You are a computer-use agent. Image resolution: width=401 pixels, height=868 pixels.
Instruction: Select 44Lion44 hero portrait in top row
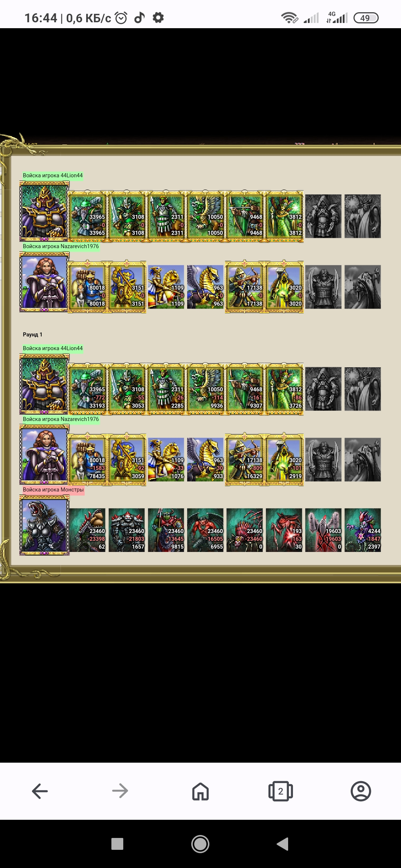click(44, 211)
